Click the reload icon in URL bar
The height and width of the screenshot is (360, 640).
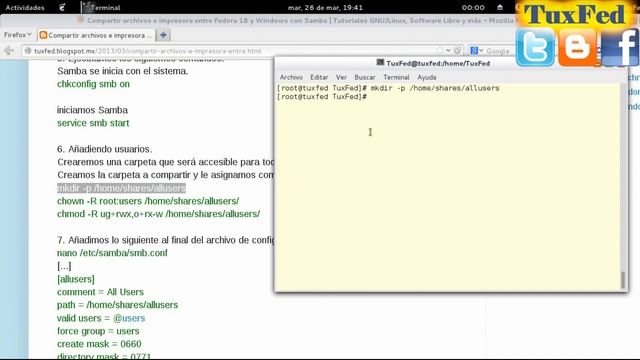(x=458, y=51)
